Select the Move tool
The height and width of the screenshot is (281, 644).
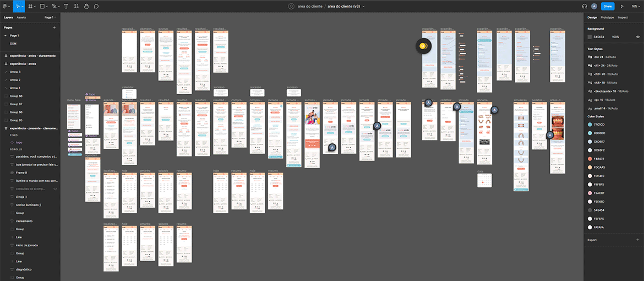pos(18,6)
